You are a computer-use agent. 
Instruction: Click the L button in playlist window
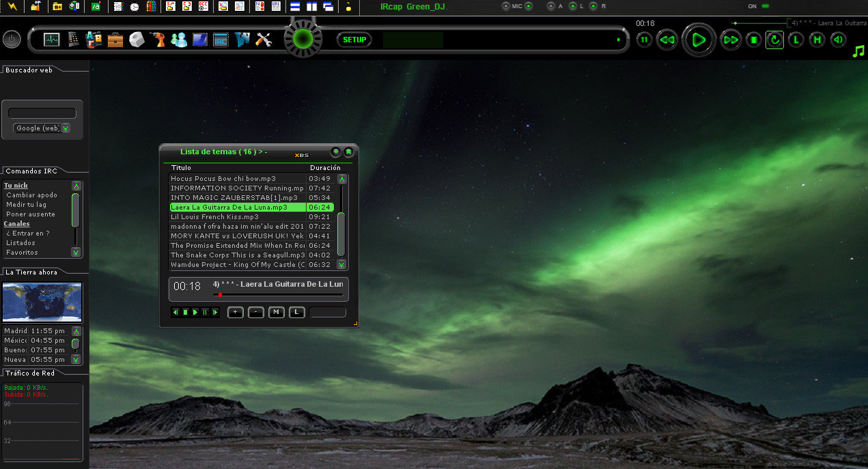(296, 312)
